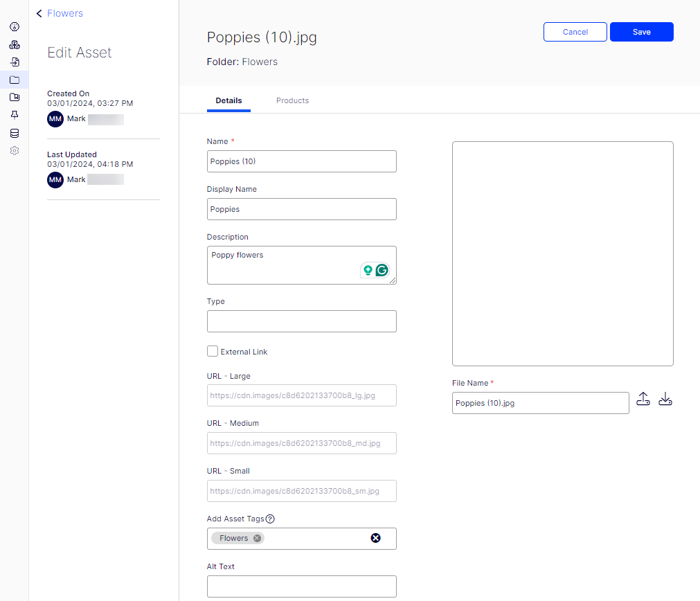Open the settings gear icon in sidebar
The image size is (700, 601).
coord(15,151)
